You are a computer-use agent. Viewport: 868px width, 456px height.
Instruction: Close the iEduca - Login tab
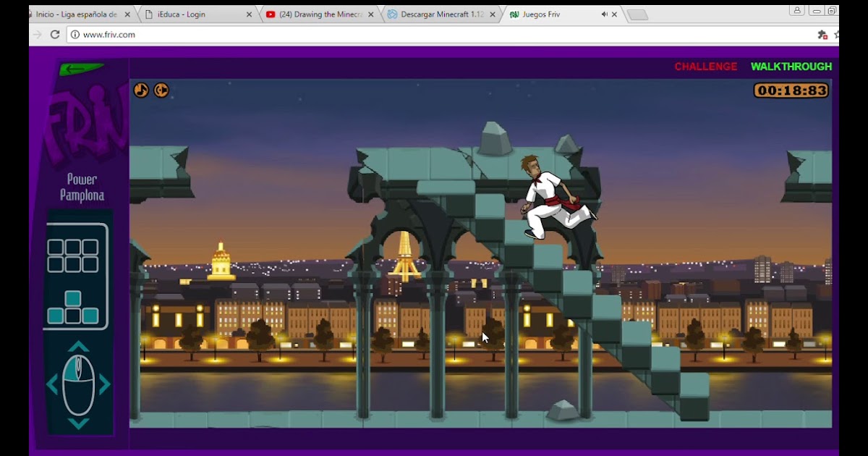tap(249, 14)
